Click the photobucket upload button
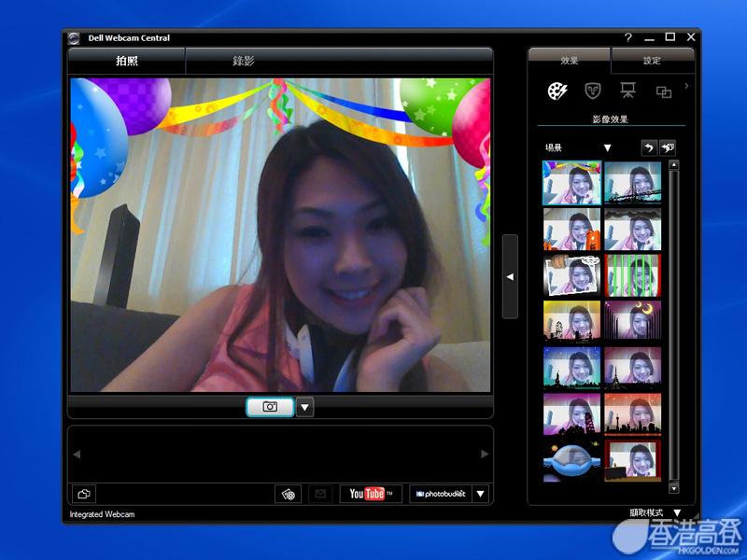Viewport: 747px width, 560px height. (440, 494)
